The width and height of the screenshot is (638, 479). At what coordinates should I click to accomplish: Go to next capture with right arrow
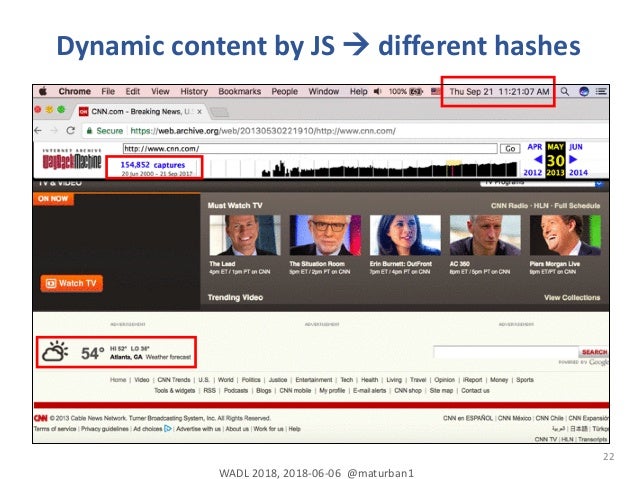[x=573, y=160]
